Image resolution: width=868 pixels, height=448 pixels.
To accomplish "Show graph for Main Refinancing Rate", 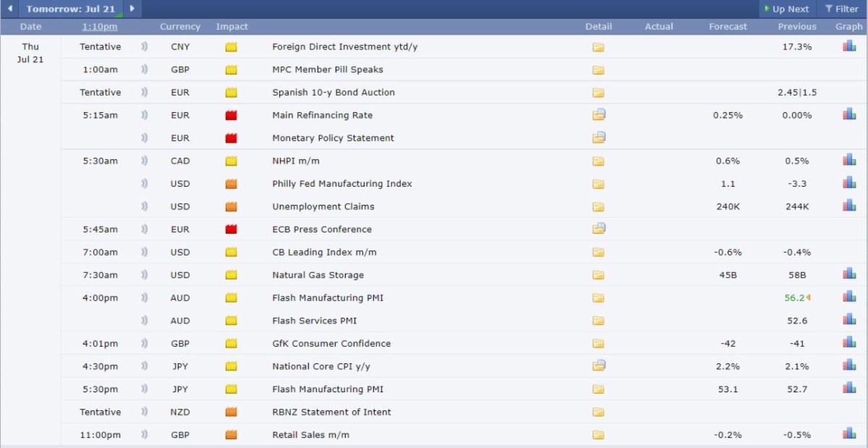I will coord(849,114).
